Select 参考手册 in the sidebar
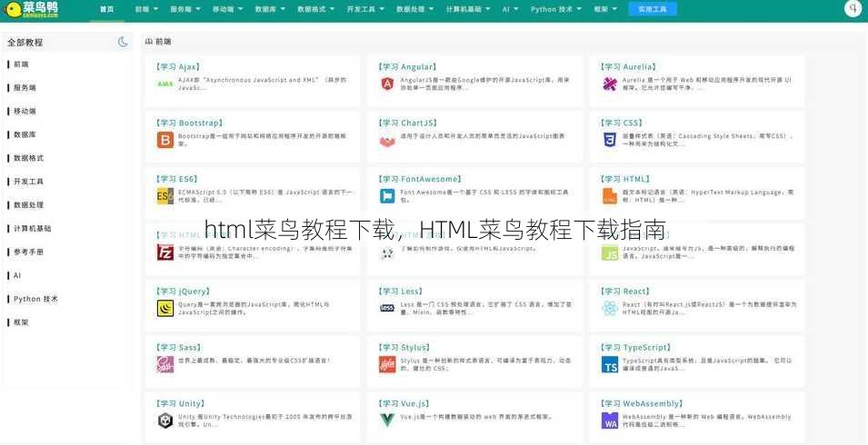The image size is (868, 445). (x=28, y=252)
